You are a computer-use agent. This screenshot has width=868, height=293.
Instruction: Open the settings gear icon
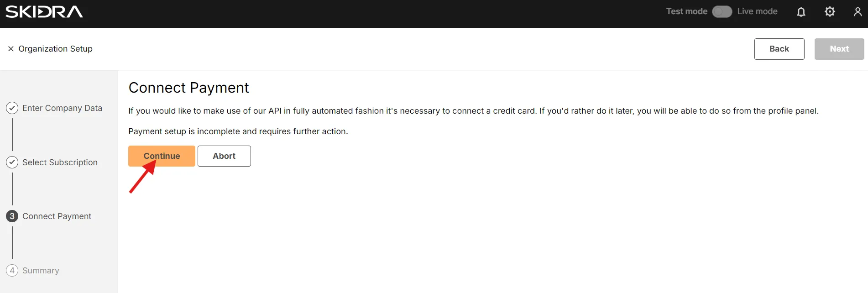pos(830,12)
